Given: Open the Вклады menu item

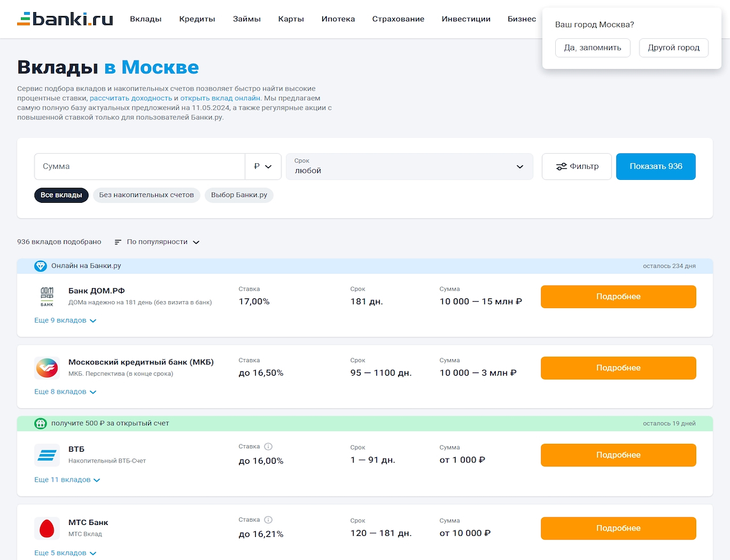Looking at the screenshot, I should point(145,19).
